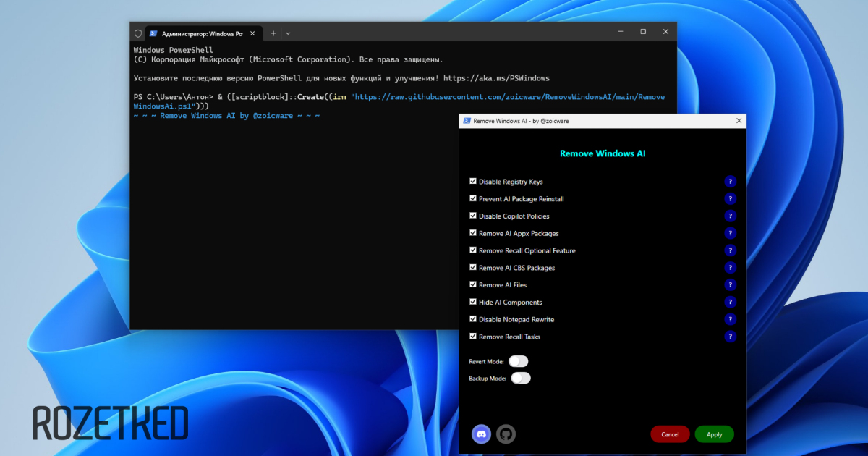Show help for Remove Recall Tasks
Image resolution: width=868 pixels, height=456 pixels.
click(730, 337)
